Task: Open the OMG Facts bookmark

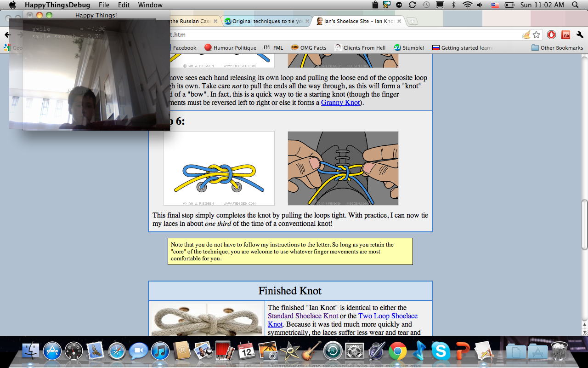Action: point(309,47)
